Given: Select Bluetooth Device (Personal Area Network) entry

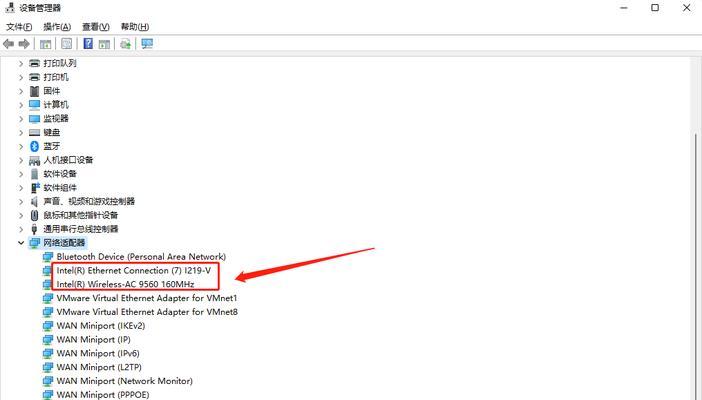Looking at the screenshot, I should point(141,257).
